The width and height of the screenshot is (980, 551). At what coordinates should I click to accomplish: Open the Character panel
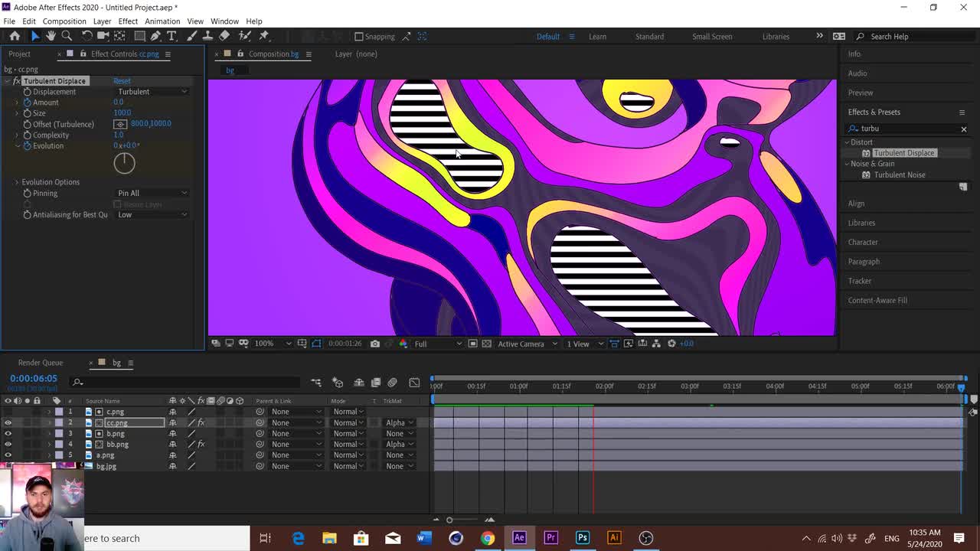[862, 242]
